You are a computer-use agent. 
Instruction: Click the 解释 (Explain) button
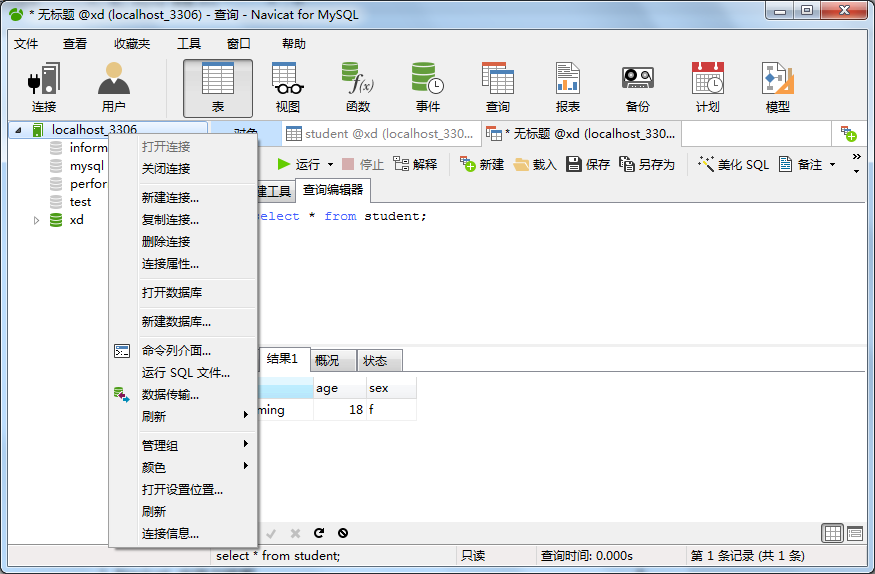[415, 164]
